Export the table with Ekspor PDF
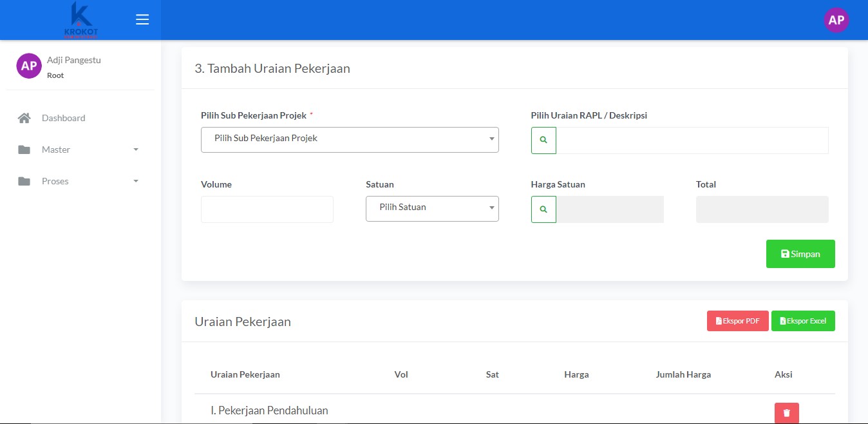Image resolution: width=868 pixels, height=424 pixels. 737,321
